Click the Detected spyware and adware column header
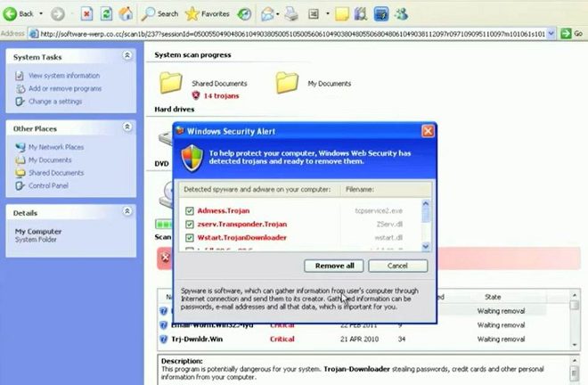Screen dimensions: 588x385 point(259,190)
